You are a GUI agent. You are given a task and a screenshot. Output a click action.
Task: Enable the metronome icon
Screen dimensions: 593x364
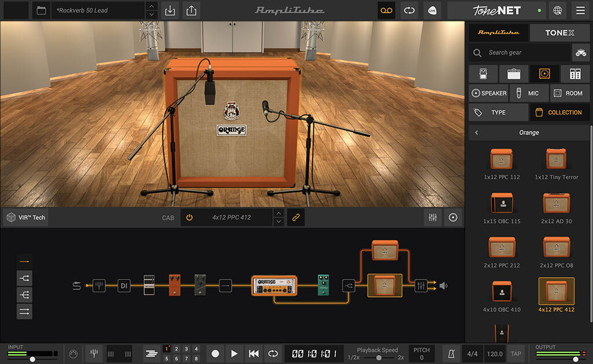click(451, 353)
